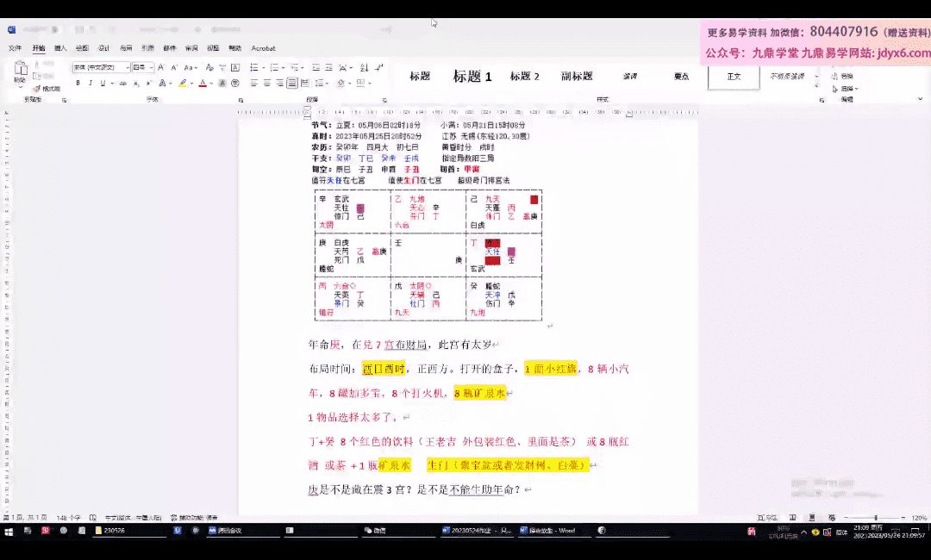
Task: Toggle justified paragraph alignment
Action: tap(292, 84)
